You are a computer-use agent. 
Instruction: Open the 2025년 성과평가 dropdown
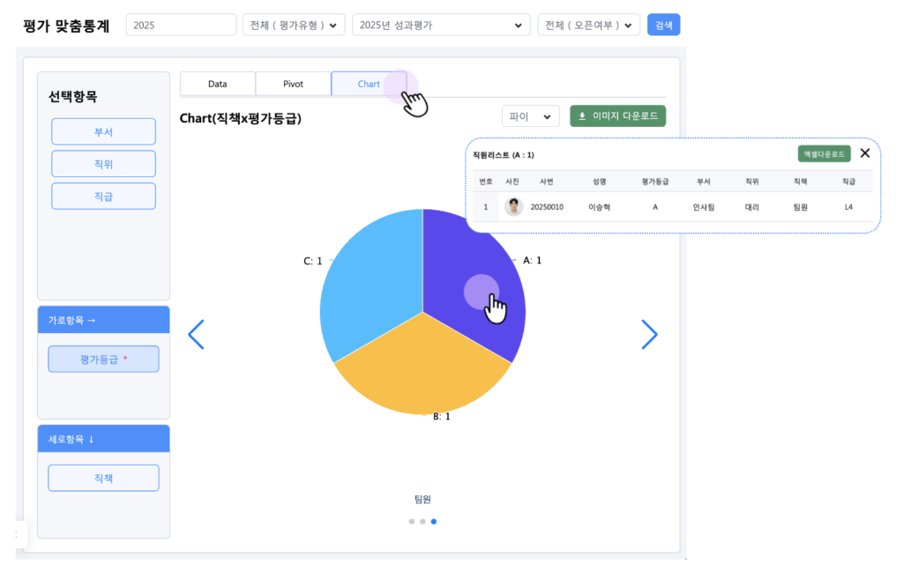click(441, 25)
